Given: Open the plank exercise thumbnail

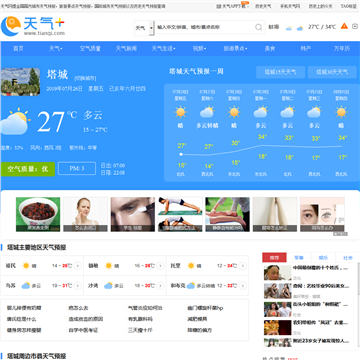Looking at the screenshot, I should coord(180,214).
